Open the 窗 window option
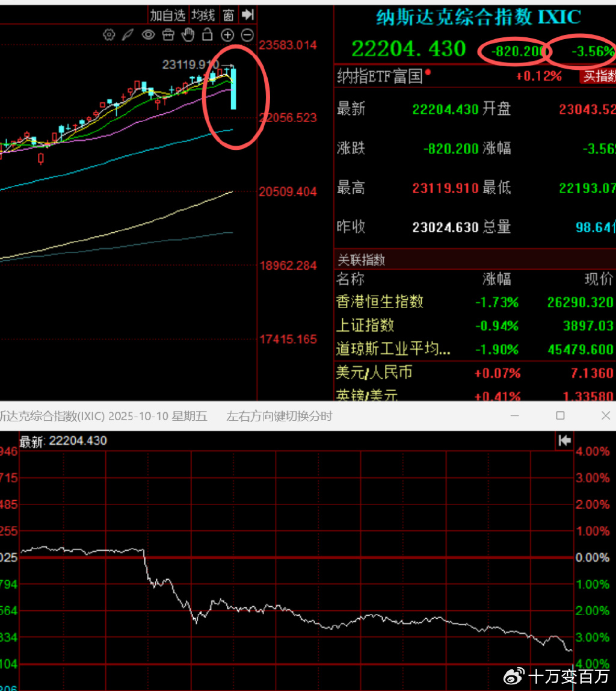The image size is (616, 691). pos(228,14)
